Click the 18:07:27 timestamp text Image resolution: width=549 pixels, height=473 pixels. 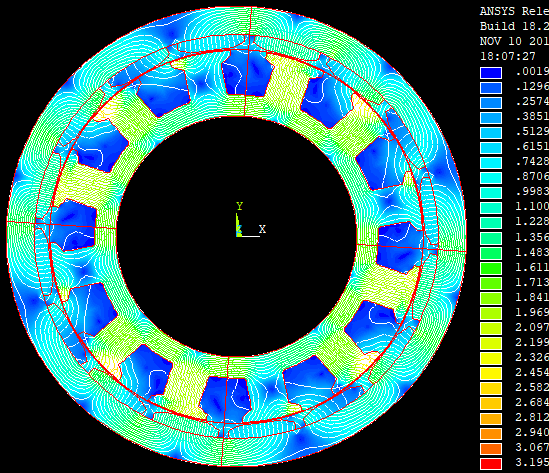coord(508,56)
